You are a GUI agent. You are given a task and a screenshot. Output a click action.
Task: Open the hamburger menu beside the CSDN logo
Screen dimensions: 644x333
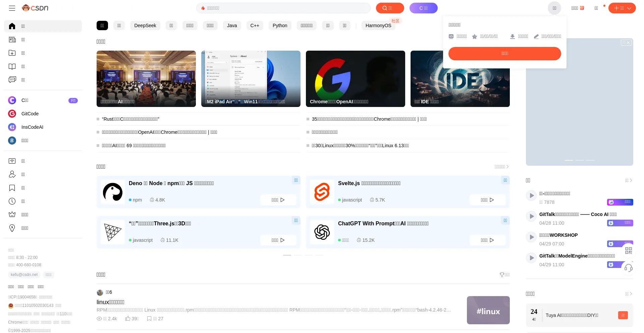click(x=12, y=8)
